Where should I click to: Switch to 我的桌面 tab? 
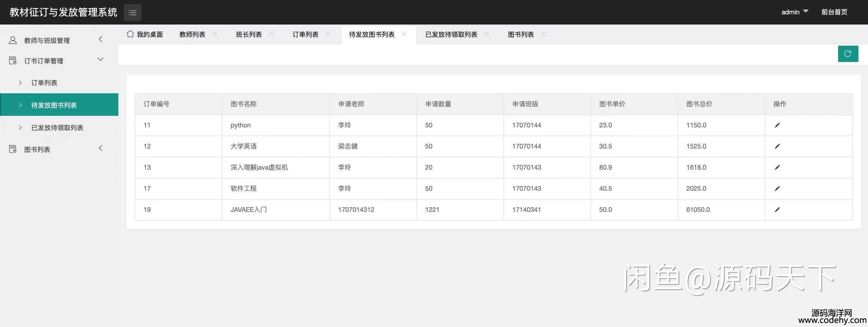tap(145, 34)
